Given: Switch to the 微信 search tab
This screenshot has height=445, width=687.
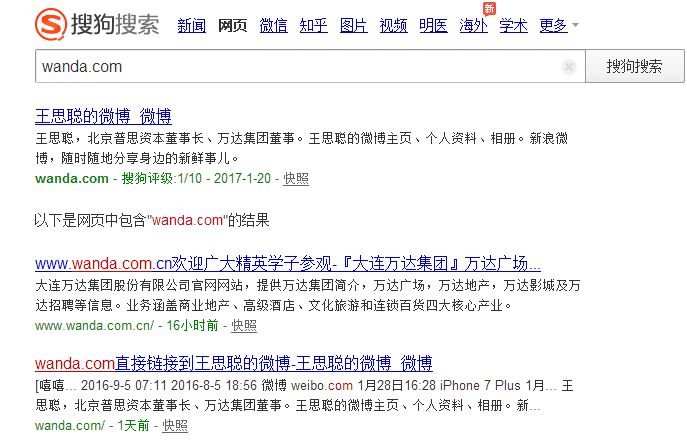Looking at the screenshot, I should 273,26.
